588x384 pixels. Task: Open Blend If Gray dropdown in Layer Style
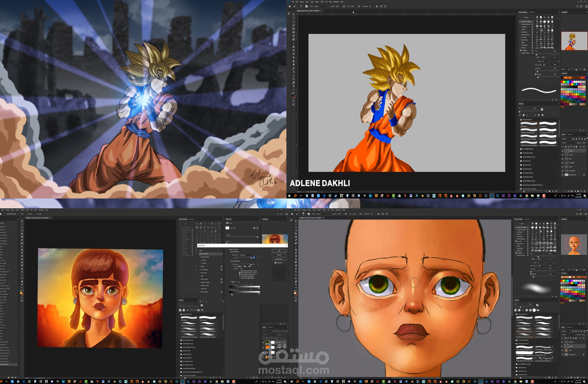pyautogui.click(x=240, y=282)
